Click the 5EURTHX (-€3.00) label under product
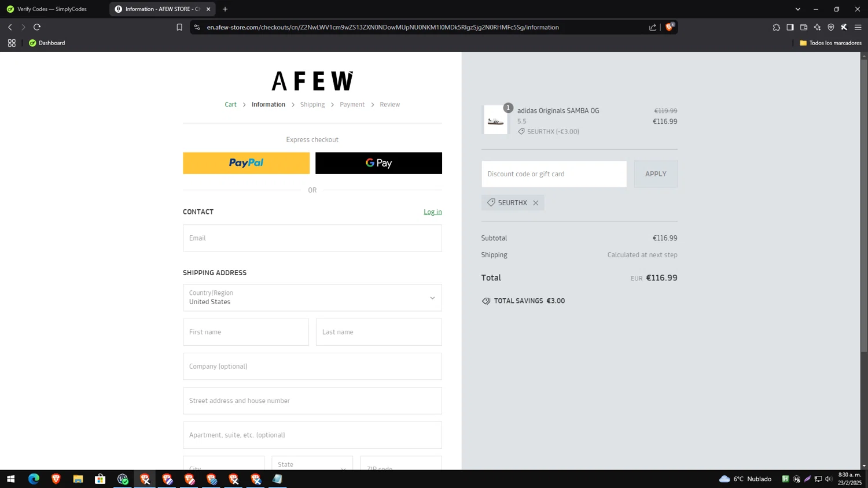The image size is (868, 488). click(553, 132)
